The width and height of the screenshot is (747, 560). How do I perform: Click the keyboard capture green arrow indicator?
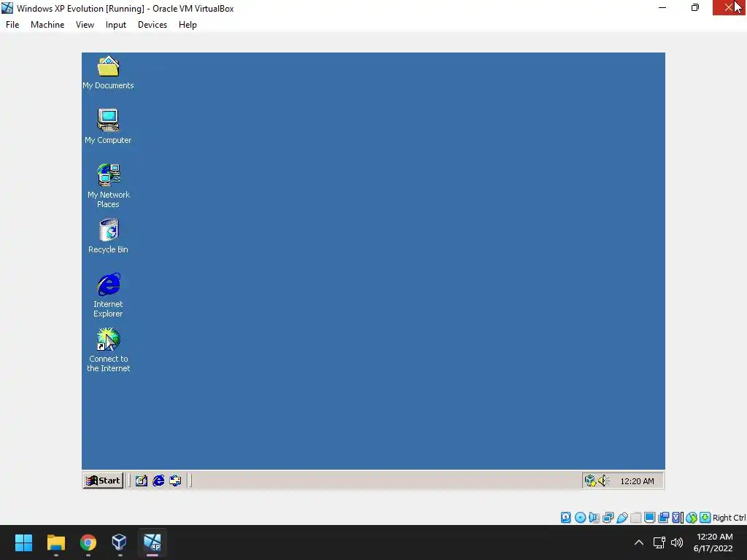pos(705,518)
